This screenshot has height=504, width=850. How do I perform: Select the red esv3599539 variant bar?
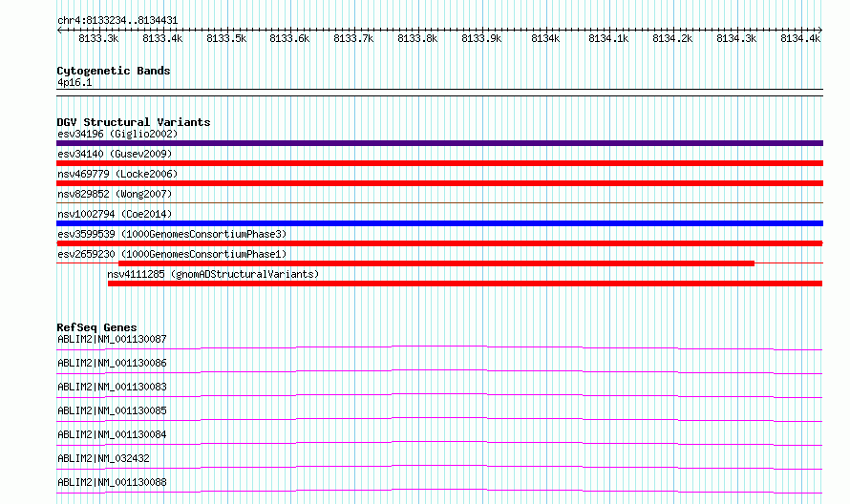439,243
